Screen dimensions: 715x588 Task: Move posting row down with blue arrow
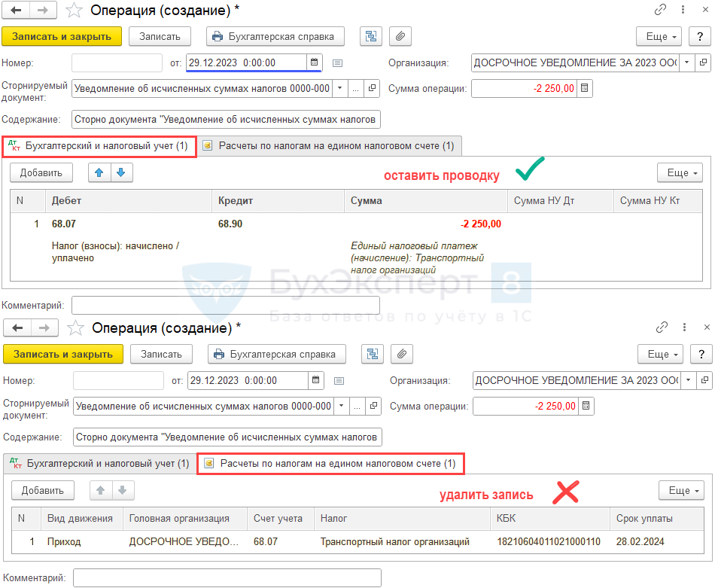(x=121, y=172)
